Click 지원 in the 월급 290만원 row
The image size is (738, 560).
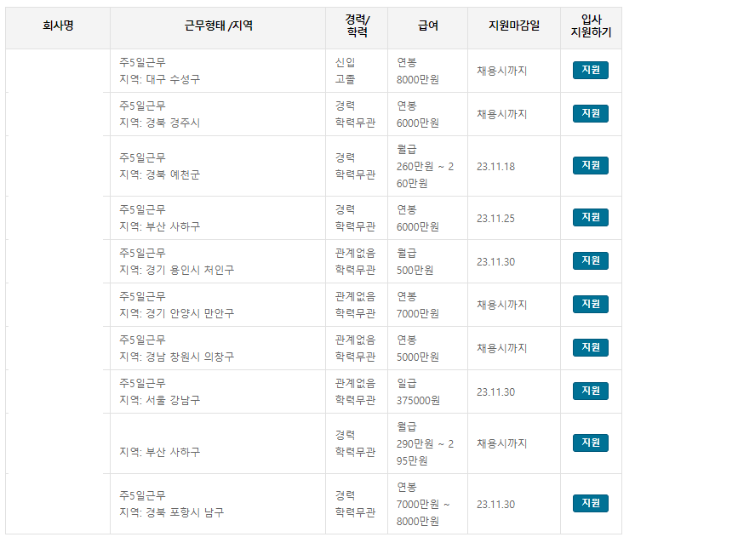point(590,443)
